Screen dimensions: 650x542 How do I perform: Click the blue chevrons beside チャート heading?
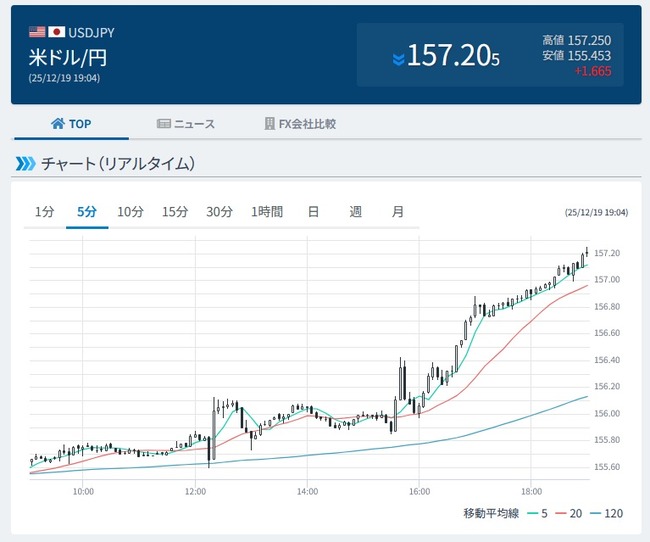pyautogui.click(x=25, y=163)
